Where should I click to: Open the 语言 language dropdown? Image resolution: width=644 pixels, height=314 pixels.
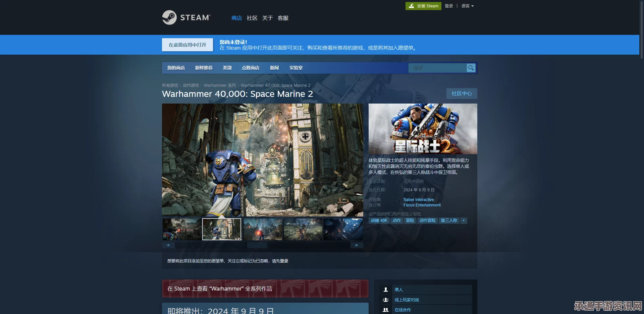tap(467, 6)
